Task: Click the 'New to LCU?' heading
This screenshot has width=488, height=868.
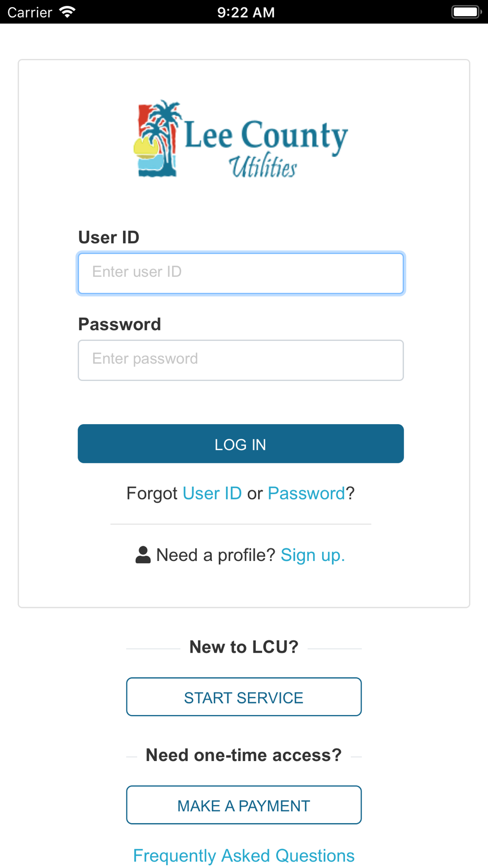Action: [244, 647]
